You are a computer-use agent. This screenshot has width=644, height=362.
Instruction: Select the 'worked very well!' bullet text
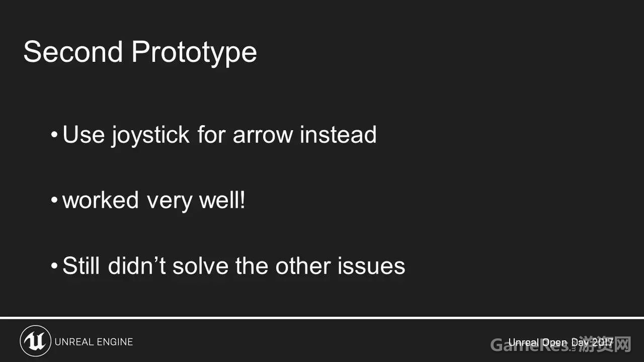click(154, 201)
